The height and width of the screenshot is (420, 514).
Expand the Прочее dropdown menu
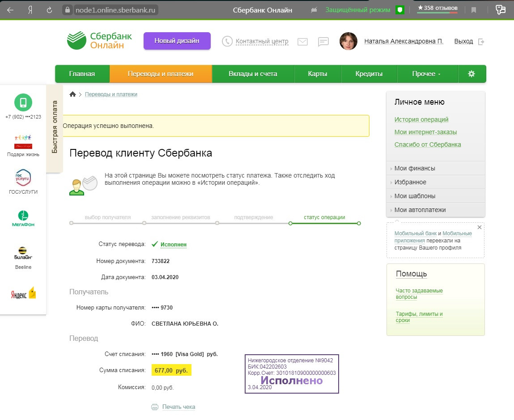[x=427, y=74]
